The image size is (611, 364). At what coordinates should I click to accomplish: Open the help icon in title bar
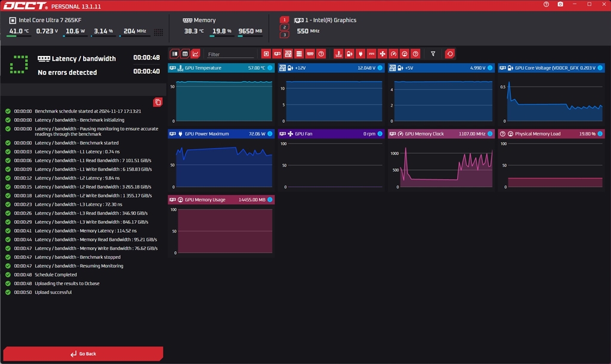(546, 4)
